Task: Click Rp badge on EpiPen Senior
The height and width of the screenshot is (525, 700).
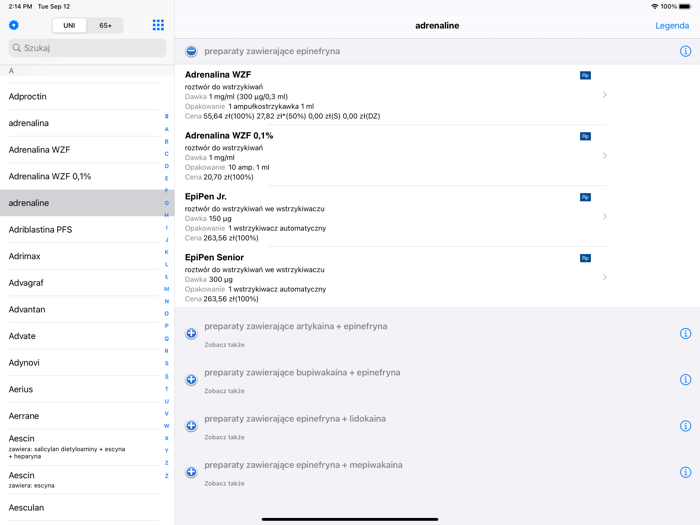Action: (585, 258)
